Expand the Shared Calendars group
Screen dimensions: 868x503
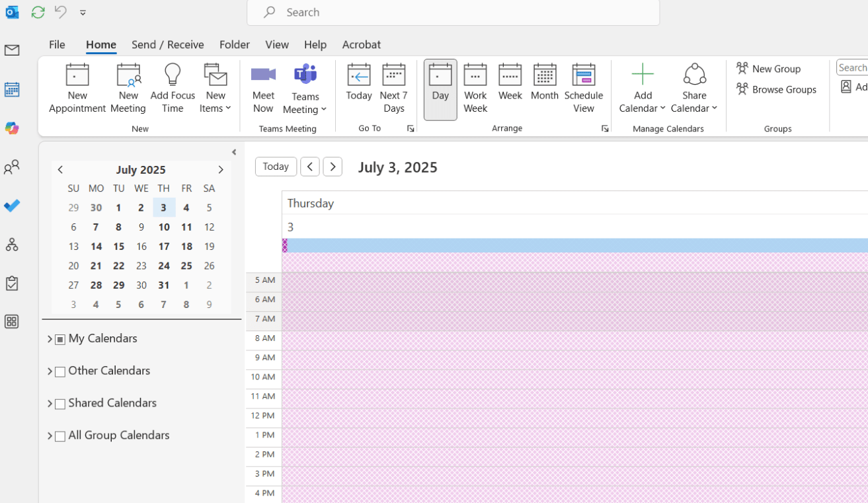(50, 404)
